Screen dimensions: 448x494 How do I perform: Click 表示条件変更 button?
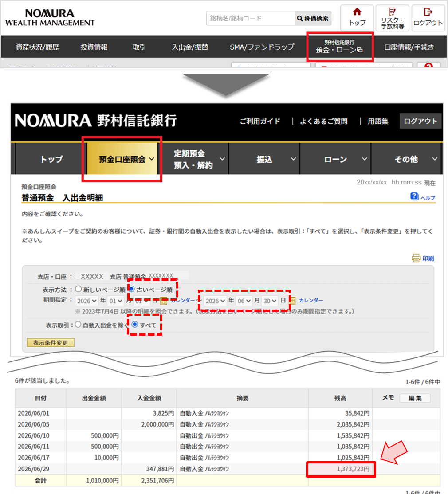pos(51,342)
